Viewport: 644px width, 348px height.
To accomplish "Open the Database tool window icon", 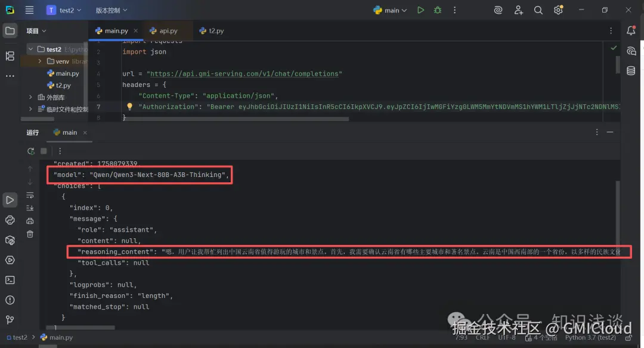I will tap(631, 70).
